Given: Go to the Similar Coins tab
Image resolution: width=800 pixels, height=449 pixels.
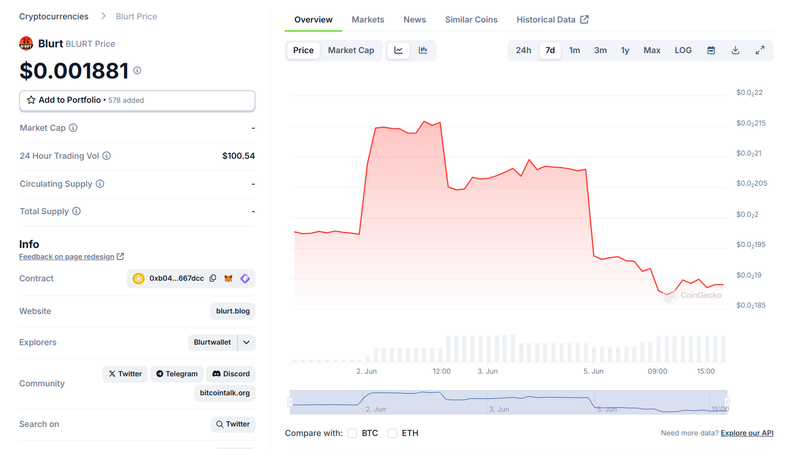Looking at the screenshot, I should [471, 20].
